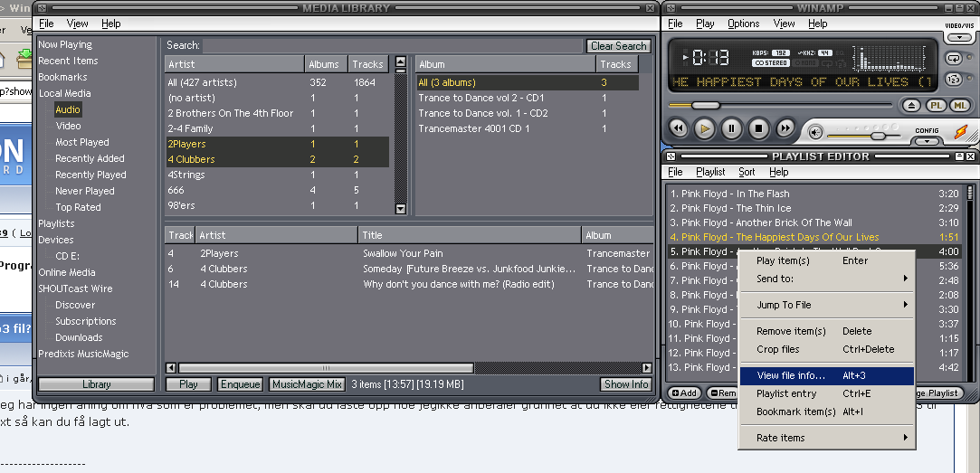The image size is (980, 473).
Task: Click the elapsed time display 0:13
Action: [x=710, y=58]
